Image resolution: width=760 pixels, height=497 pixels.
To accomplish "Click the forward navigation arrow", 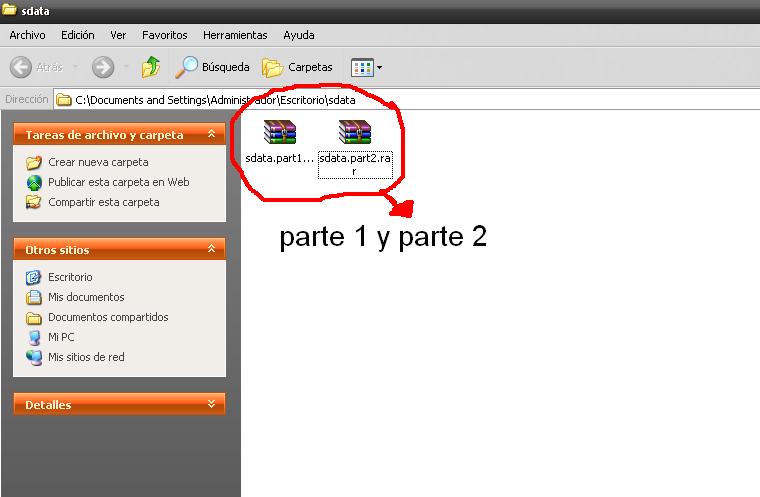I will click(103, 67).
